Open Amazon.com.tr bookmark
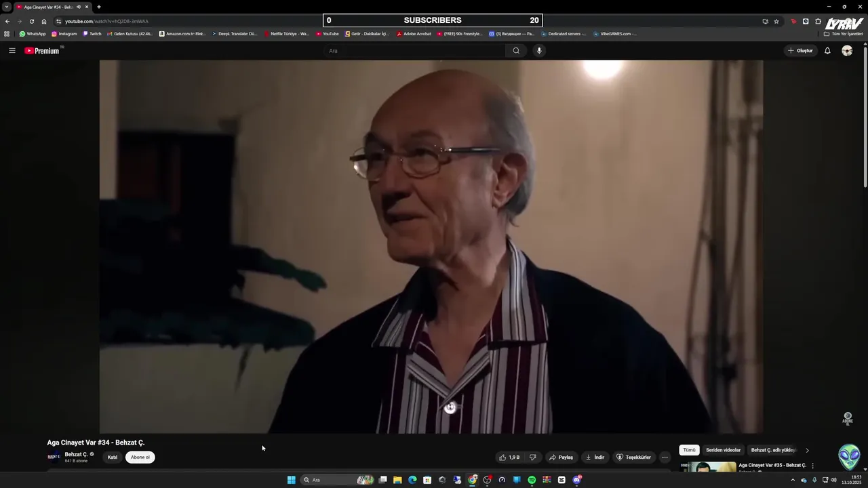 182,34
